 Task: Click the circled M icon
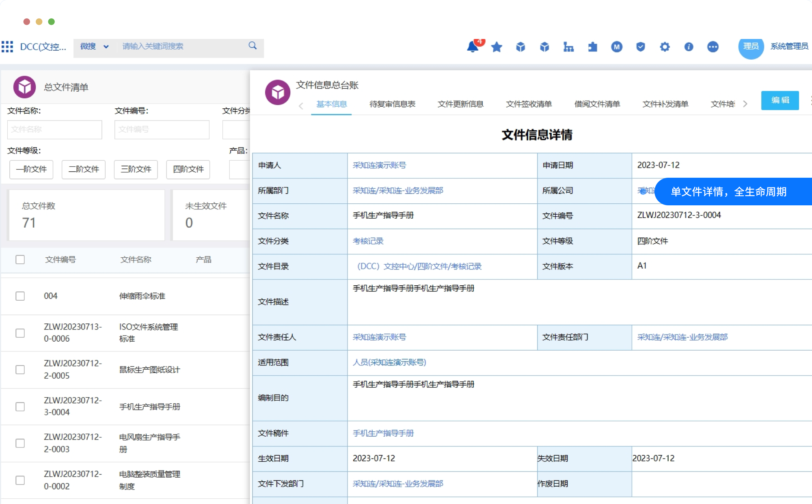tap(617, 47)
